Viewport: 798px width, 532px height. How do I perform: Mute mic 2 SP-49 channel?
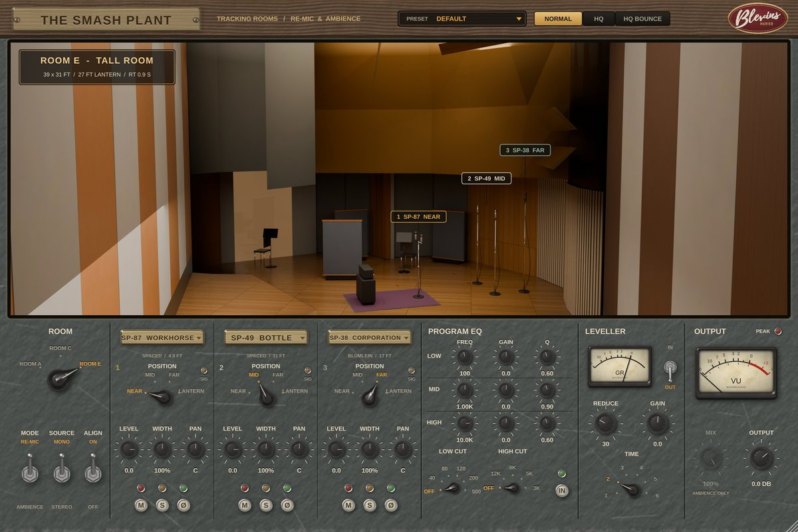pyautogui.click(x=245, y=505)
